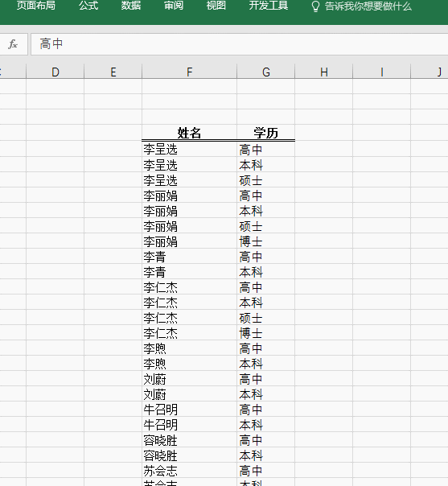The image size is (448, 486).
Task: Select the 学历 header cell
Action: pos(266,133)
